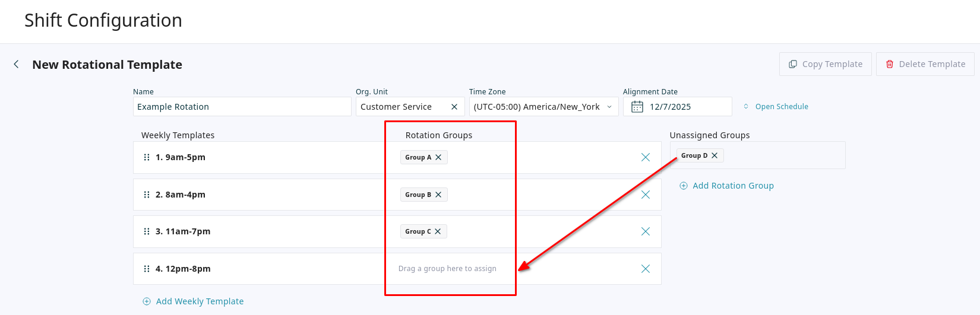Click the drag handle for 1. 9am-5pm
Image resolution: width=980 pixels, height=315 pixels.
(x=147, y=157)
